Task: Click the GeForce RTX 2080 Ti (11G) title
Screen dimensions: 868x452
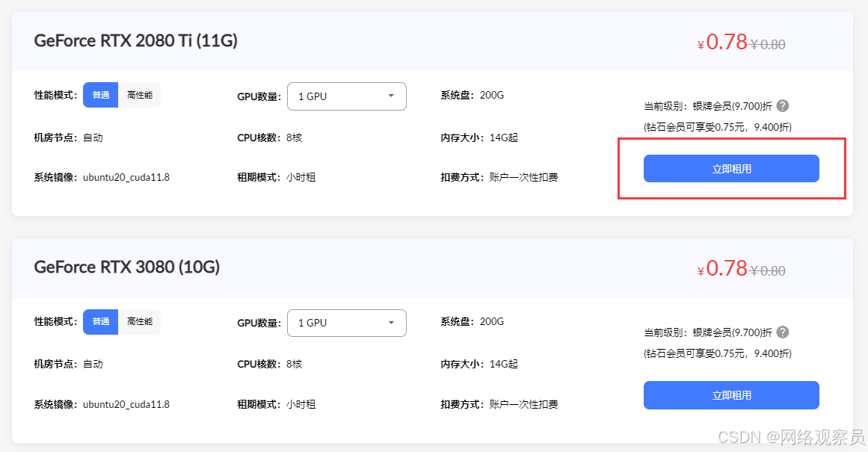Action: [x=135, y=40]
